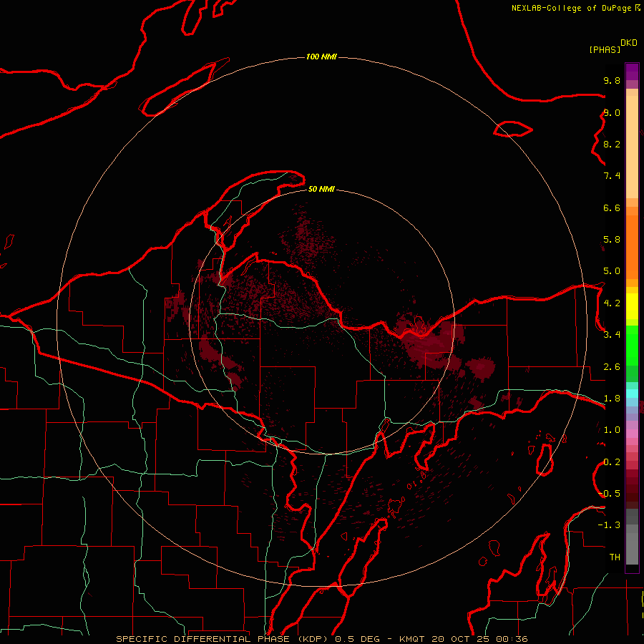Click the bright green segment of color bar
This screenshot has height=644, width=644.
tap(632, 346)
